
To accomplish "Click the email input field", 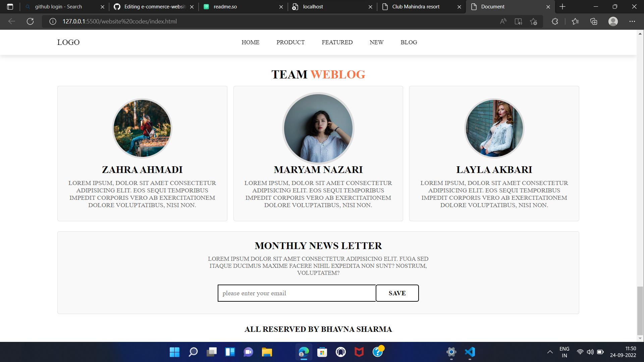I will 297,293.
